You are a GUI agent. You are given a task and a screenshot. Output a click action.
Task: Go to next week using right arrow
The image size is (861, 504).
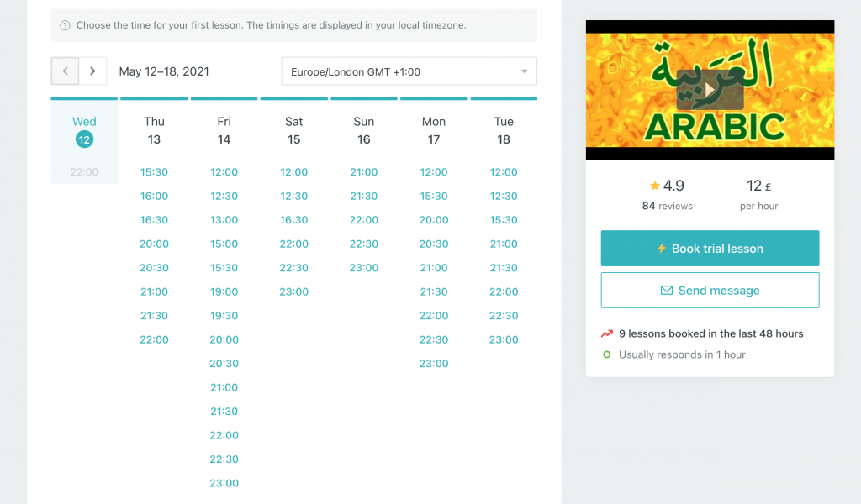click(92, 71)
